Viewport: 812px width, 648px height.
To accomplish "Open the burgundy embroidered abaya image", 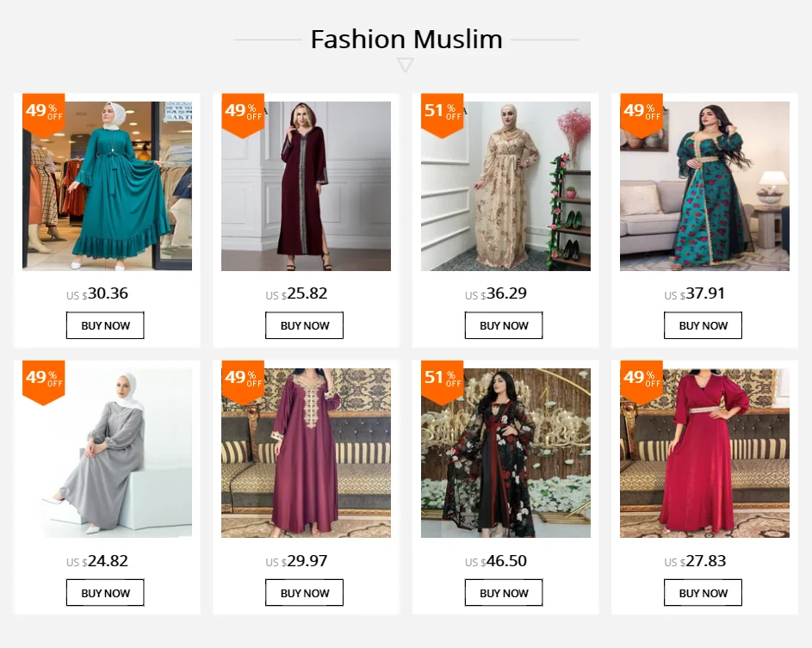I will click(x=306, y=453).
